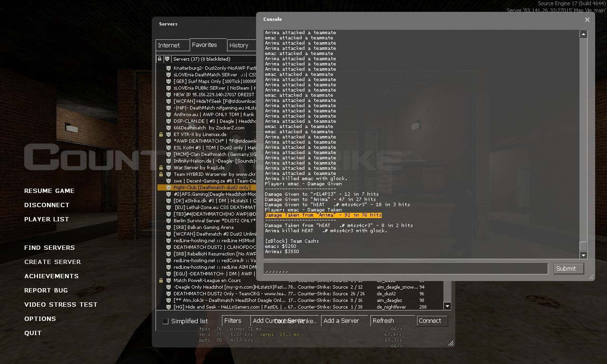
Task: Show the History tab
Action: (242, 45)
